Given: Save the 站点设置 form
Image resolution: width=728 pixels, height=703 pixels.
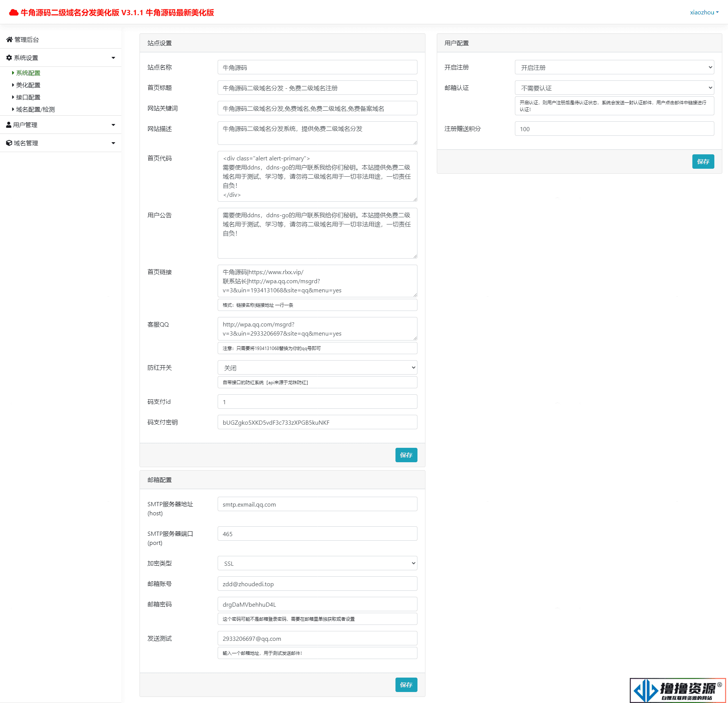Looking at the screenshot, I should coord(406,455).
